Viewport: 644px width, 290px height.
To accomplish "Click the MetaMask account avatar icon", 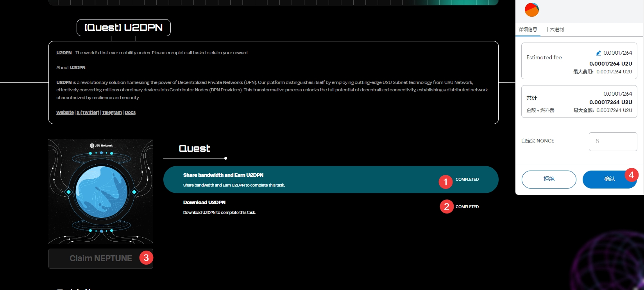I will (x=531, y=10).
